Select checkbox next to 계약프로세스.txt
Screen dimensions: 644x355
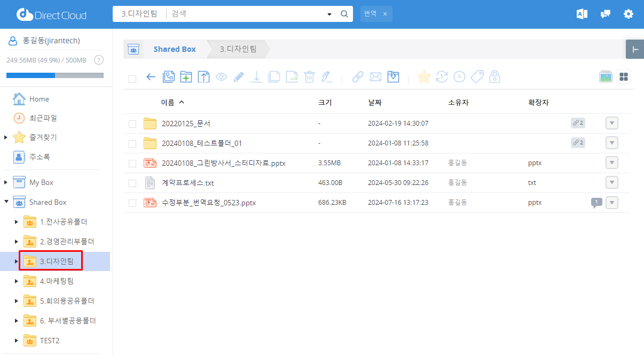(132, 183)
